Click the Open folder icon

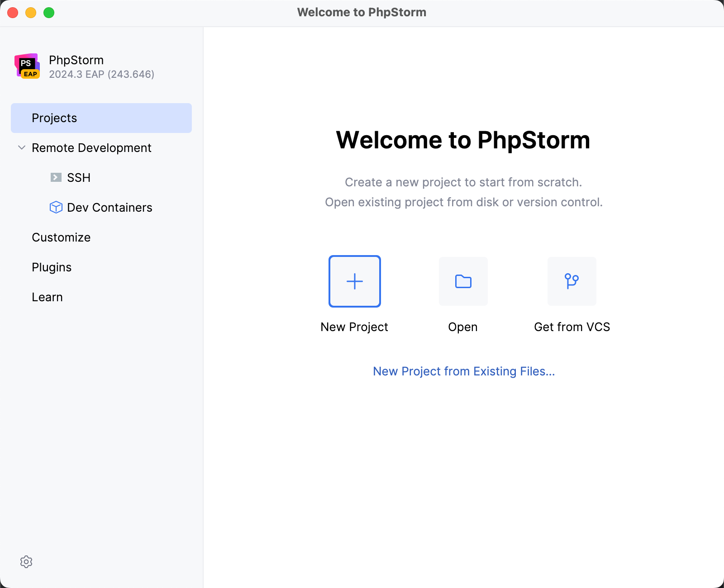point(463,281)
